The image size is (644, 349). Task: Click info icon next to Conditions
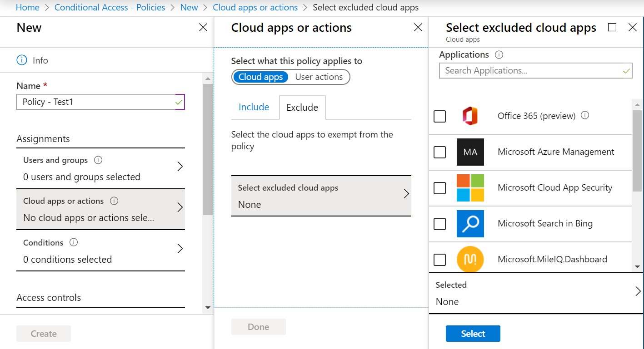pos(73,242)
